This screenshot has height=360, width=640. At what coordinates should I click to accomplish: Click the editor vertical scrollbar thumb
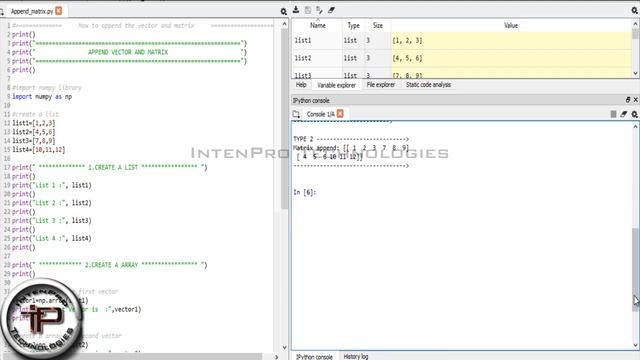(284, 119)
